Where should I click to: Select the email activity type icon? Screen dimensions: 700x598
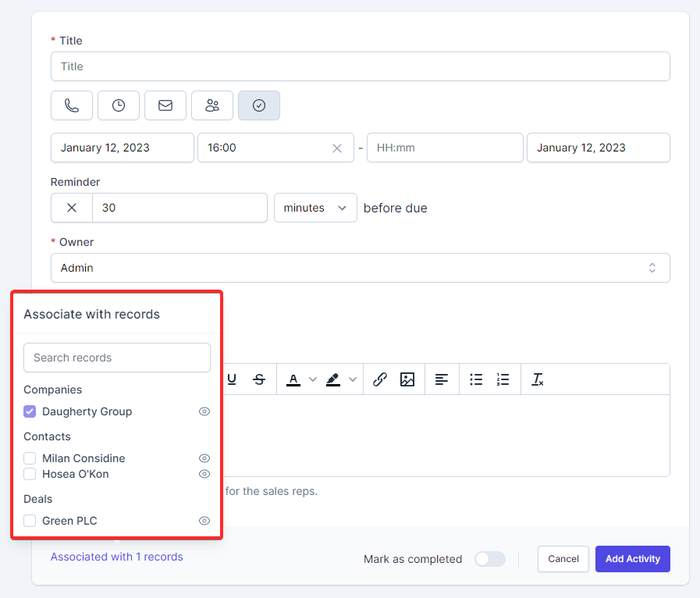click(165, 105)
